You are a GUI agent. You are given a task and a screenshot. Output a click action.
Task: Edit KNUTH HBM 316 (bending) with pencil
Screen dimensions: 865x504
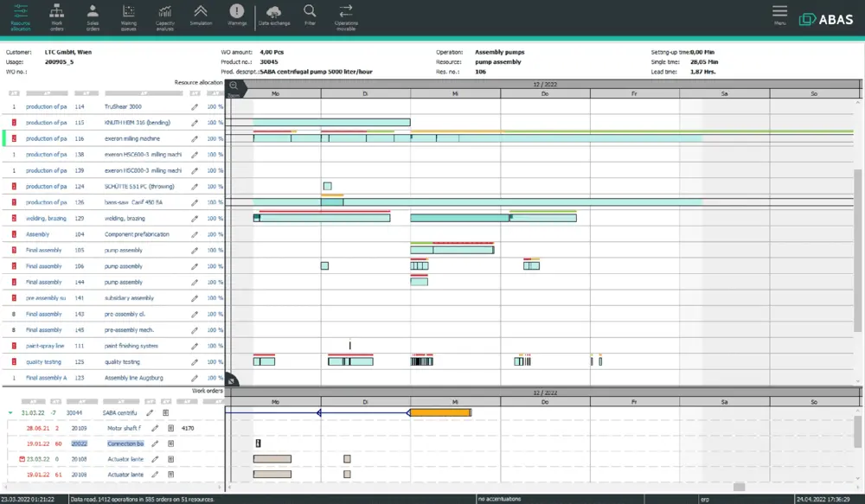195,123
